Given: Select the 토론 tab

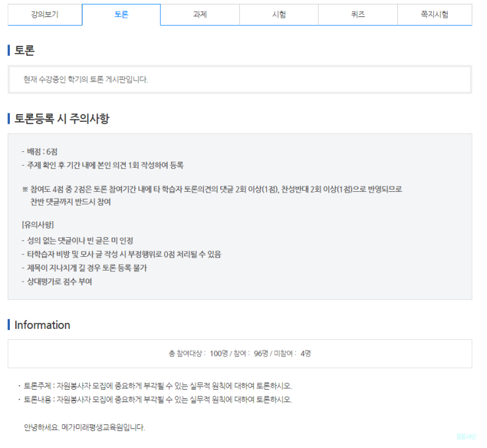Looking at the screenshot, I should click(121, 14).
